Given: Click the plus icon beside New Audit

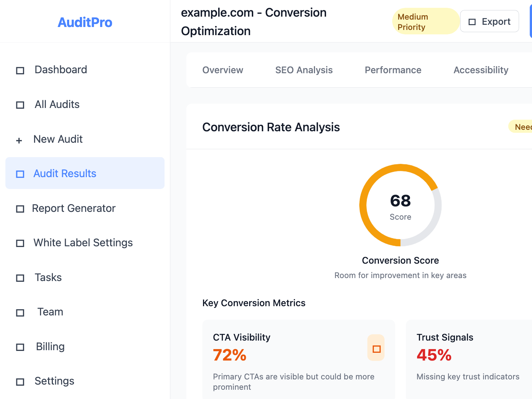Looking at the screenshot, I should (19, 140).
